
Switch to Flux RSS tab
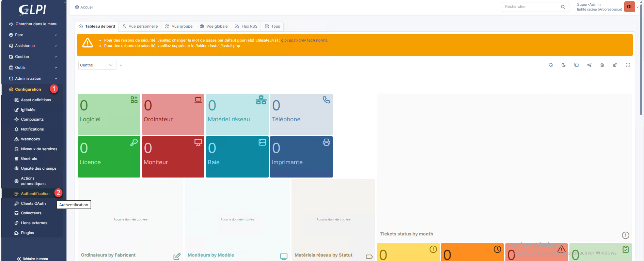point(246,26)
